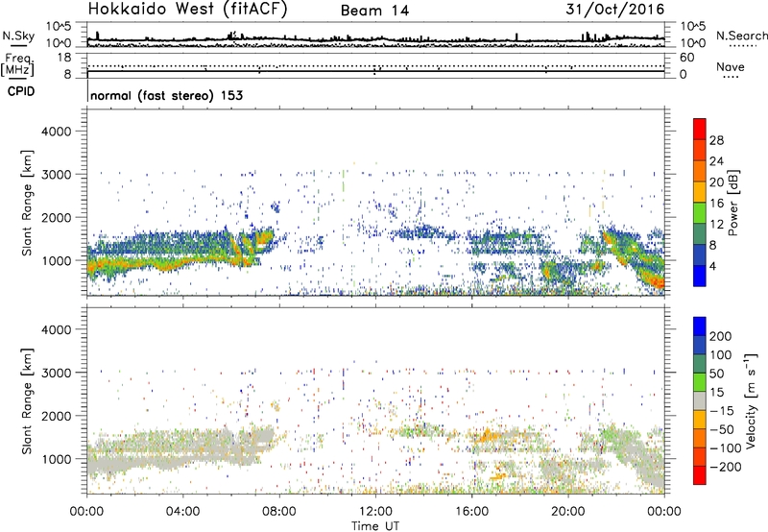
Task: Click the date '31/Oct/2016'
Action: pyautogui.click(x=615, y=10)
